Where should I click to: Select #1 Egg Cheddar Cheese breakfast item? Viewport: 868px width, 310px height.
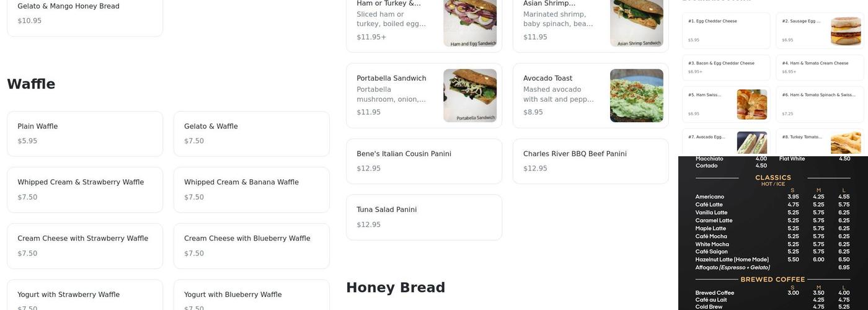(725, 30)
